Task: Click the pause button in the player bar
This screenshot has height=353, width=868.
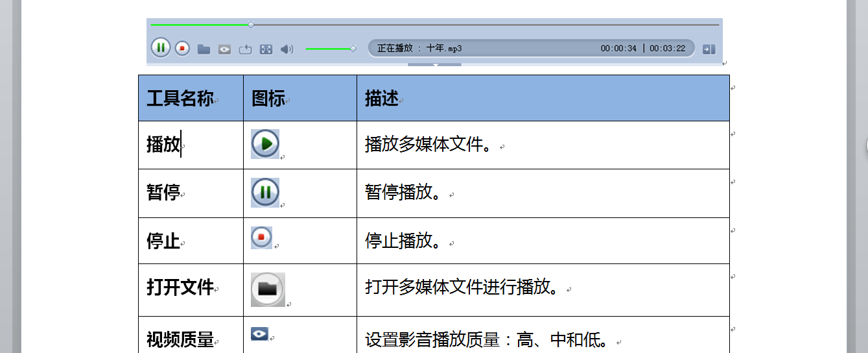Action: [x=161, y=48]
